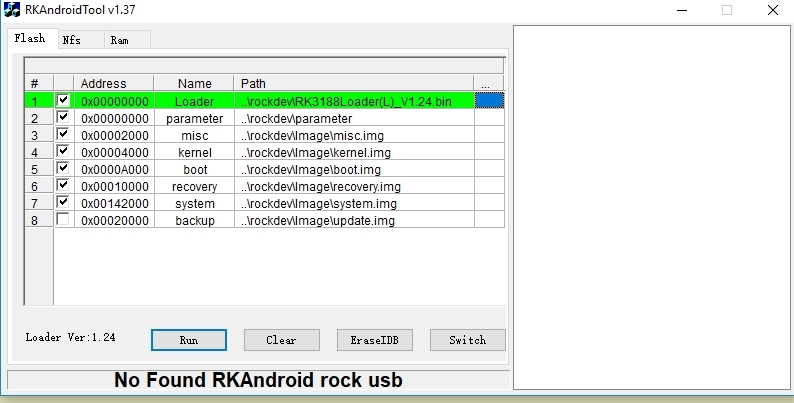Select the RK3188Loader(L)_V1.24.bin path
794x403 pixels.
coord(354,101)
